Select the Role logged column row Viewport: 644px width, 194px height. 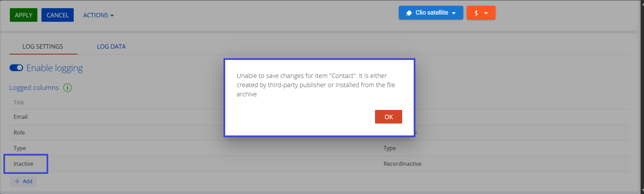tap(19, 132)
